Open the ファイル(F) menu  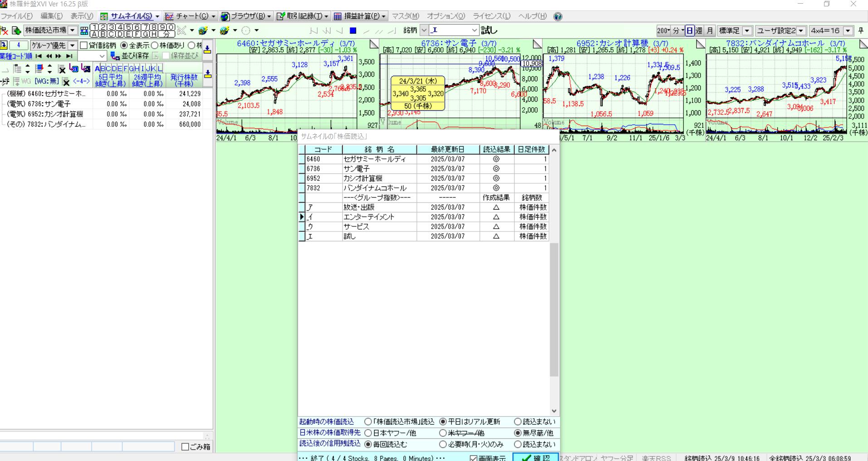click(x=17, y=16)
